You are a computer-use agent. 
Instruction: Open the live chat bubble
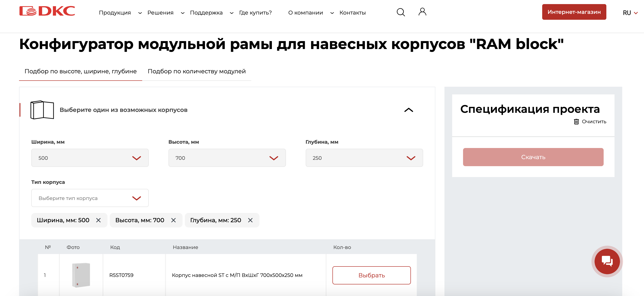pos(607,261)
